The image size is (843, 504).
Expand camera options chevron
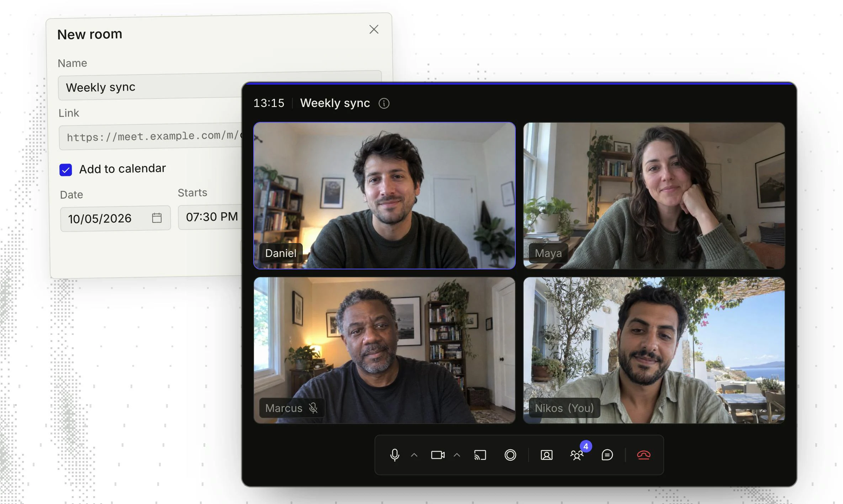457,455
